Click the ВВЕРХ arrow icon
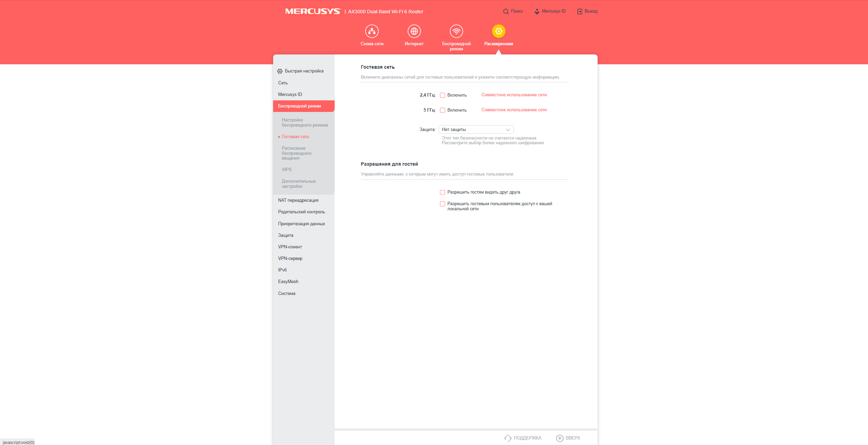Screen dimensions: 868x445 click(x=560, y=438)
